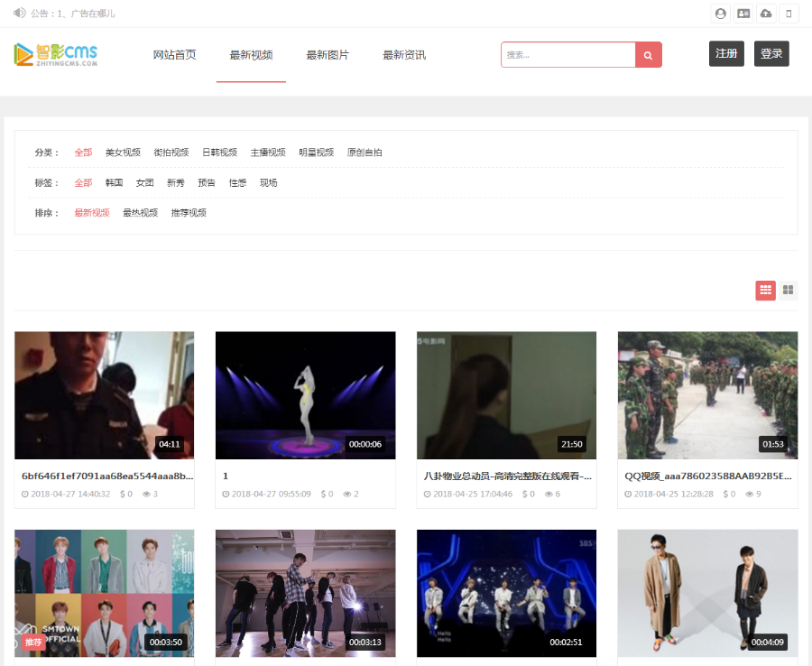This screenshot has height=666, width=812.
Task: Filter category by 原创自拍
Action: click(364, 153)
